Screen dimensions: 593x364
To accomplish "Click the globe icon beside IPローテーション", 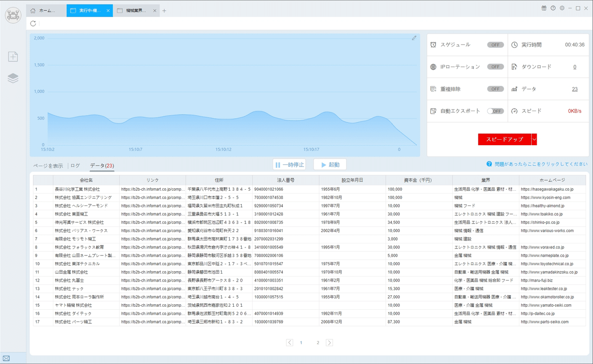I will click(433, 67).
